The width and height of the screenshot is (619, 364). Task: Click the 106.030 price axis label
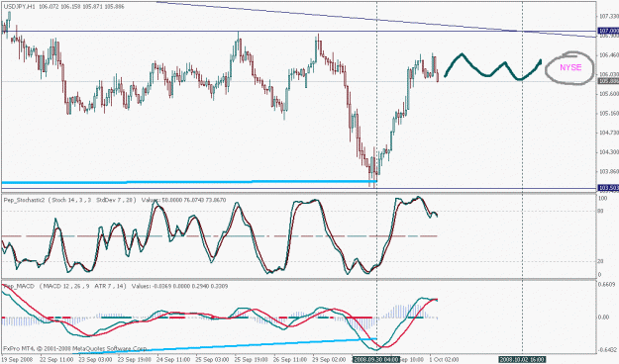(609, 74)
